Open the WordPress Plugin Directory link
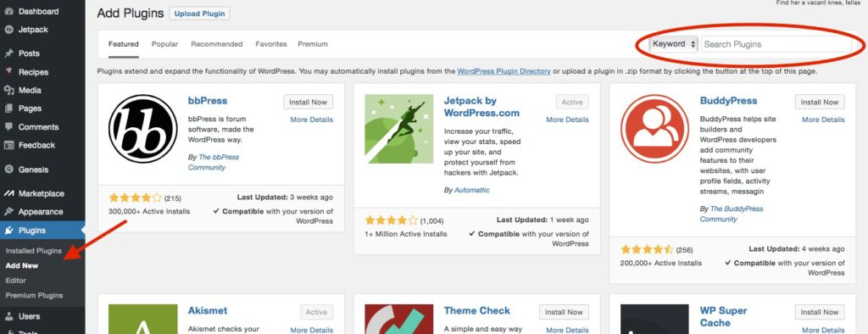 (504, 71)
